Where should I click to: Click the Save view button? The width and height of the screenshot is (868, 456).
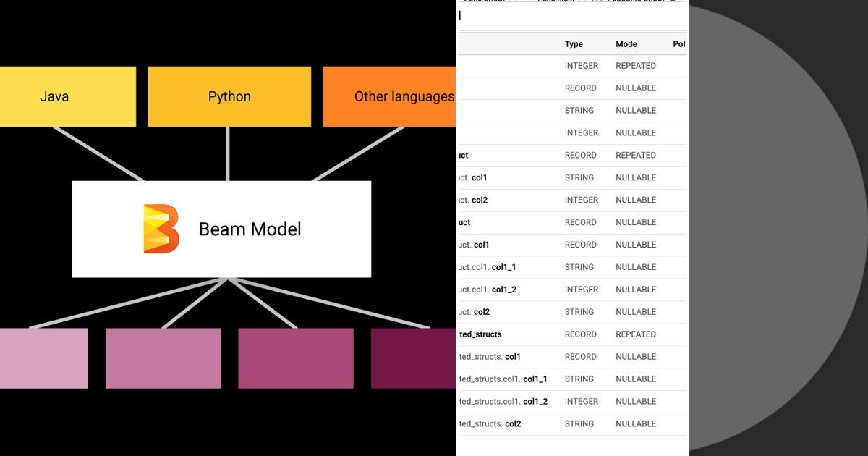coord(556,2)
